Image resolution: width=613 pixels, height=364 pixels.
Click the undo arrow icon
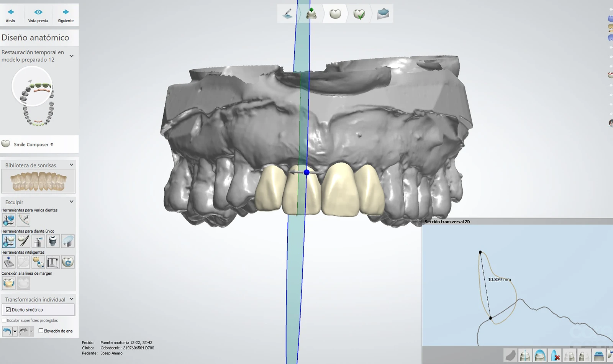tap(7, 331)
